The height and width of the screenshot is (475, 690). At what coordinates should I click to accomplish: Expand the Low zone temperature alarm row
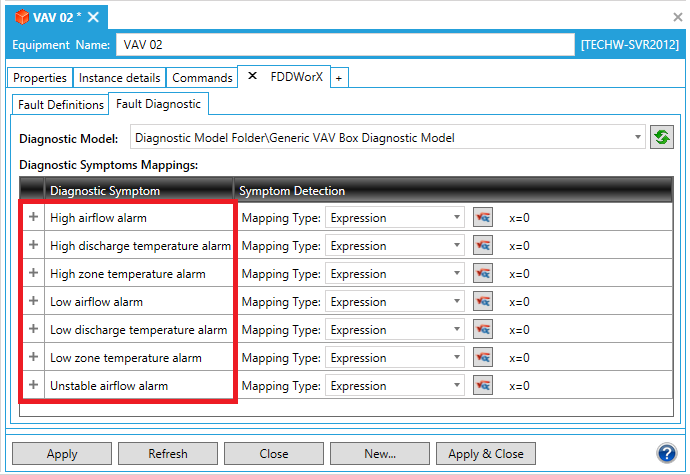point(33,358)
